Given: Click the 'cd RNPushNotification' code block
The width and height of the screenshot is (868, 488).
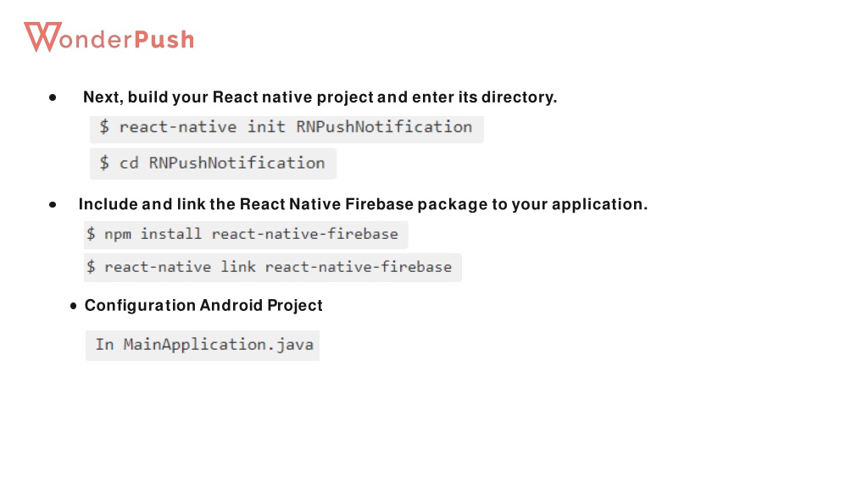Looking at the screenshot, I should [x=213, y=164].
